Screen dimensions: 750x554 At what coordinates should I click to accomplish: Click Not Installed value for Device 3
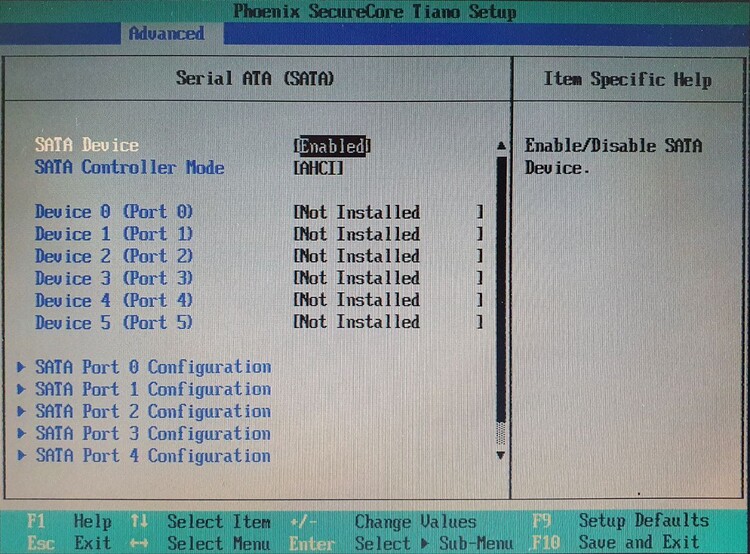tap(388, 278)
